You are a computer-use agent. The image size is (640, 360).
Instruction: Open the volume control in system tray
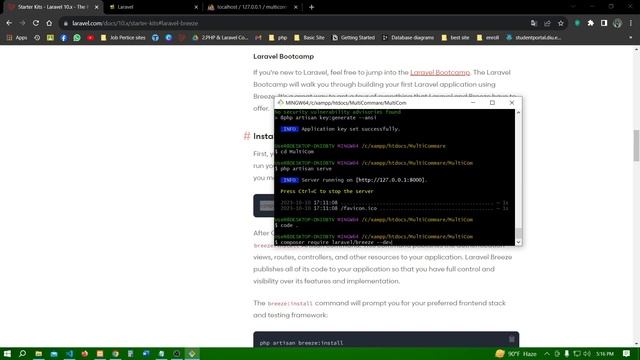(x=587, y=353)
